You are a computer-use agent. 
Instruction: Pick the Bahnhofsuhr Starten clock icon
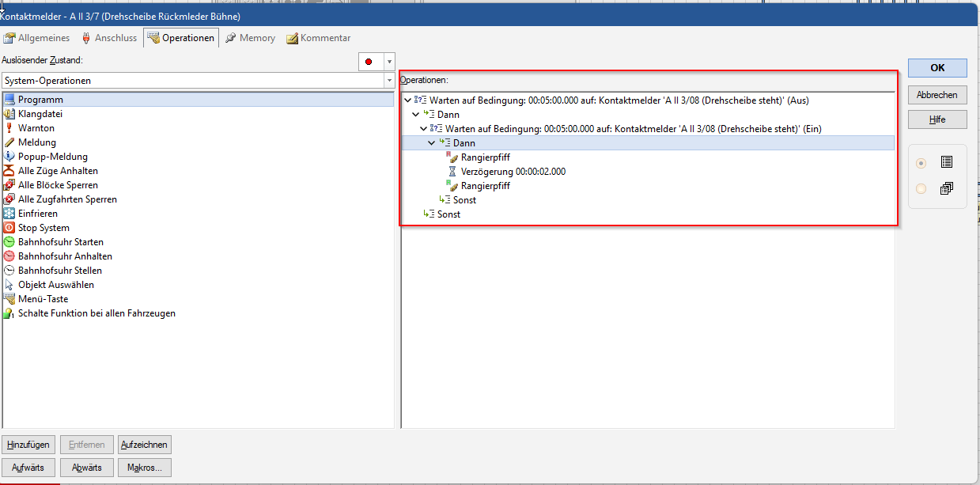(9, 242)
